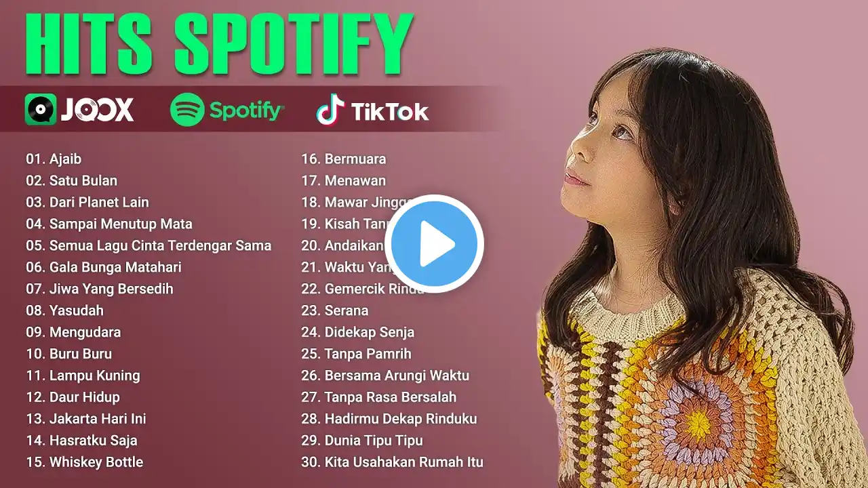Select track 11 Lampu Kuning
Screen dimensions: 868x488
pos(83,375)
